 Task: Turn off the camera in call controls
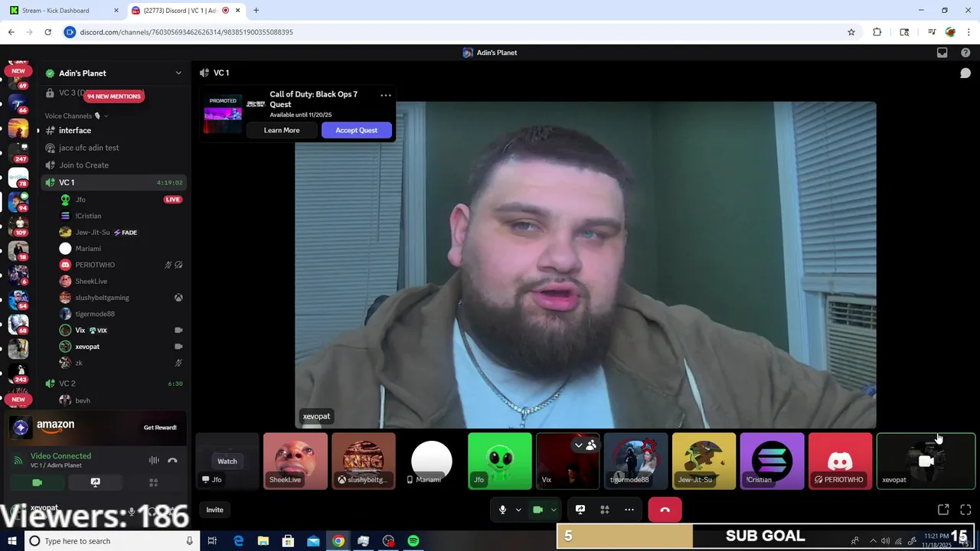point(537,510)
